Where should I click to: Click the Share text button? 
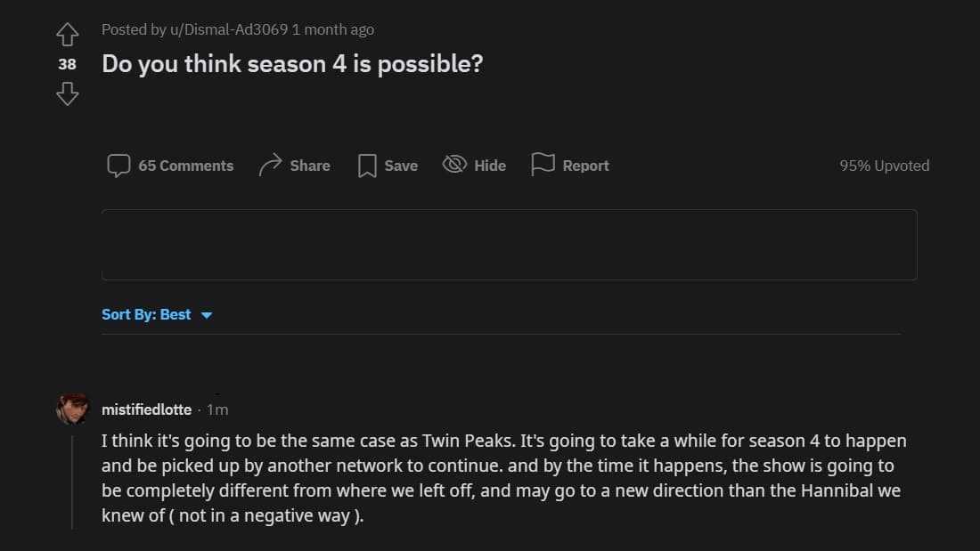(310, 166)
